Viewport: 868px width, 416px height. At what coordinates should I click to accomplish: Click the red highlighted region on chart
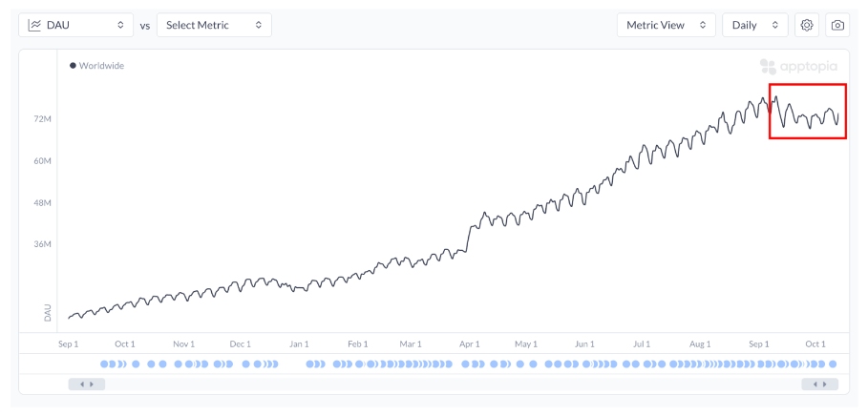tap(807, 112)
